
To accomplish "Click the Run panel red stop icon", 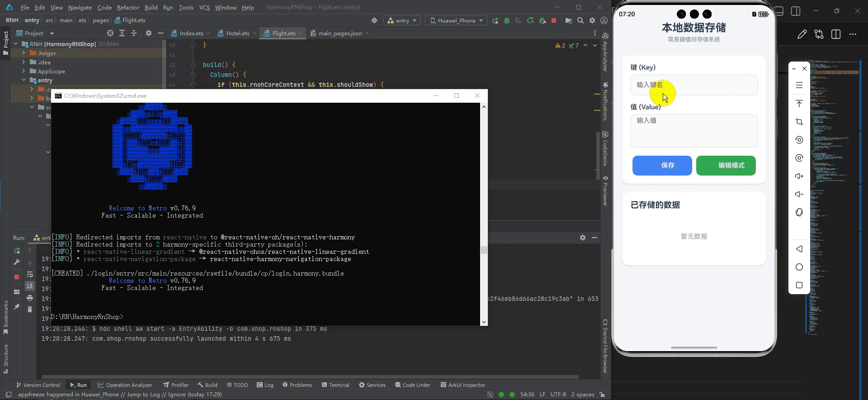I will tap(17, 276).
